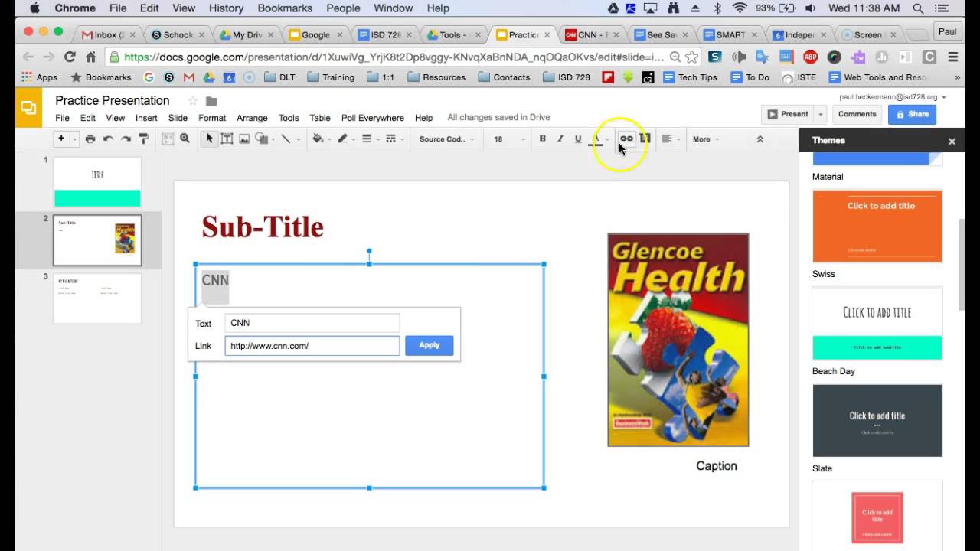This screenshot has height=551, width=980.
Task: Select the Line tool
Action: pos(286,139)
